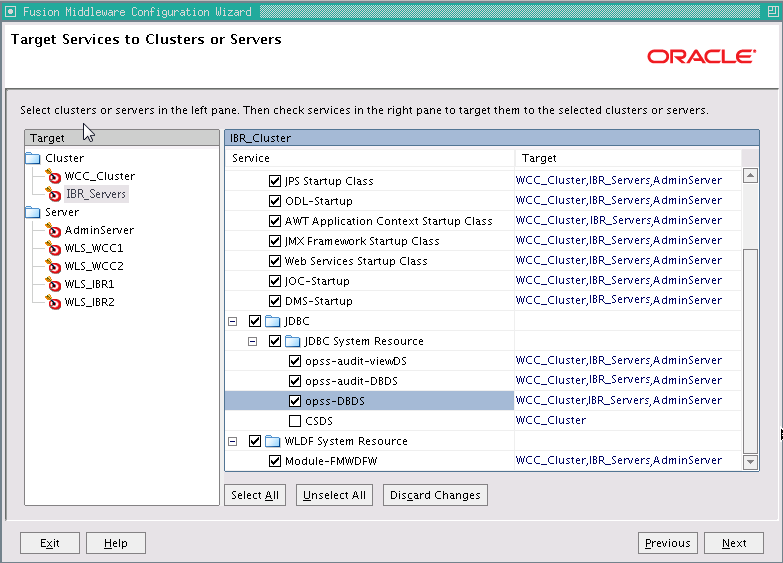Proceed with the Next button
783x563 pixels.
tap(734, 543)
